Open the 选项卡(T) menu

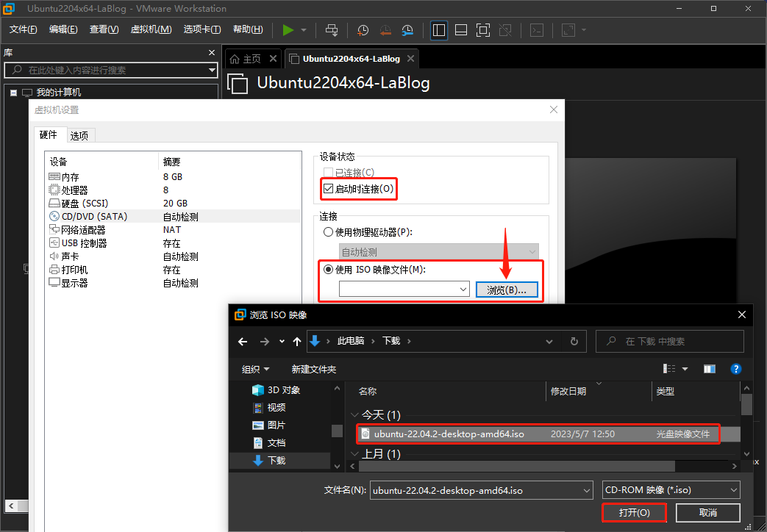[202, 29]
